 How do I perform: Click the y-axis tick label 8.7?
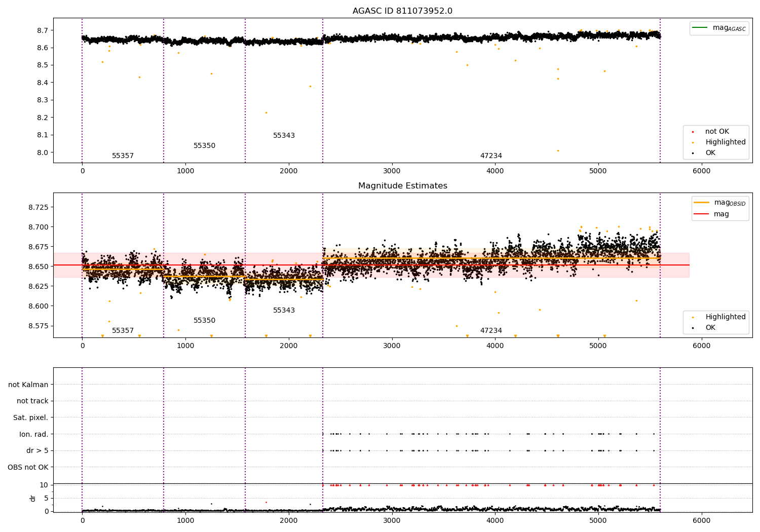42,30
